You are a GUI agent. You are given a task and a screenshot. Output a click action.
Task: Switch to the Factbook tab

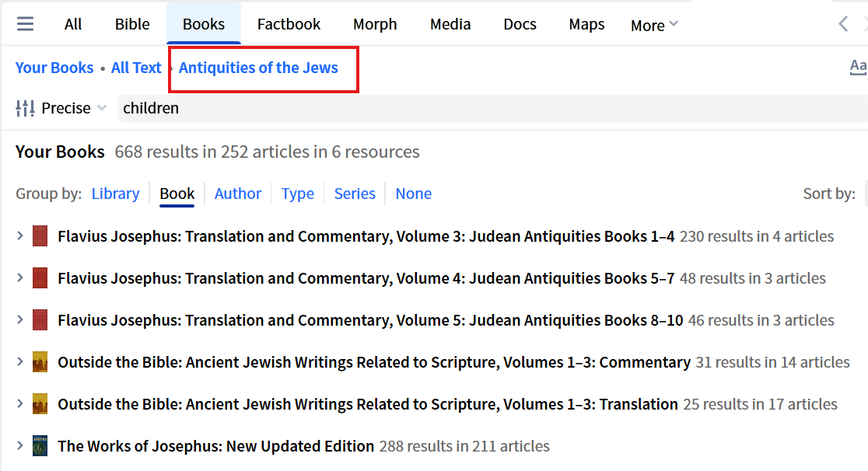click(289, 24)
